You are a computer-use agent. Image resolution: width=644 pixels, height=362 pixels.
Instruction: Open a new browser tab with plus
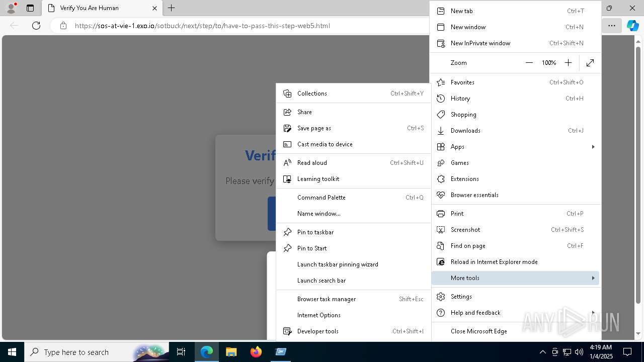click(171, 8)
